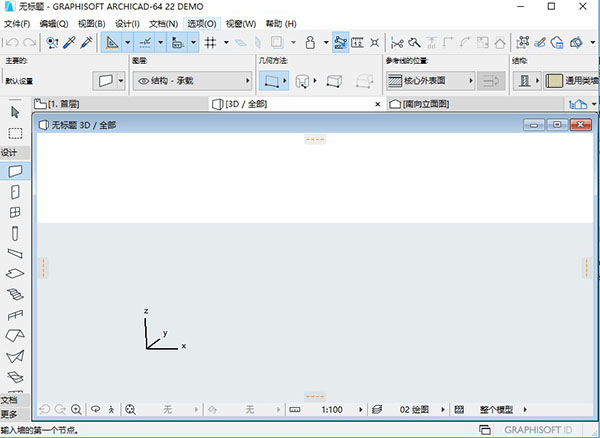
Task: Select the Marquee tool in toolbox
Action: click(x=15, y=132)
